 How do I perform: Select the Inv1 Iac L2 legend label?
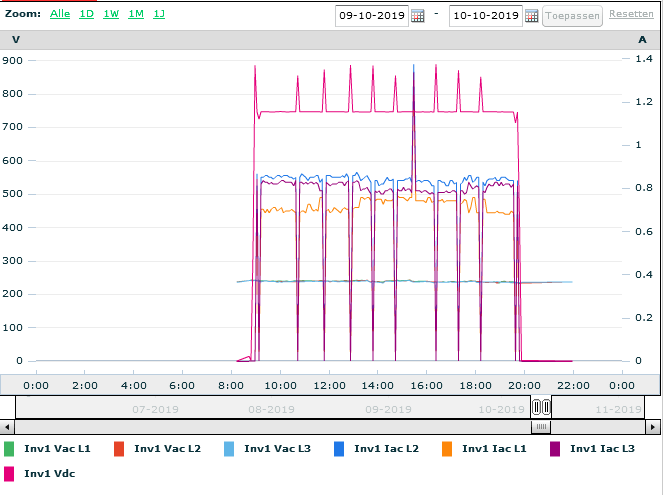point(386,449)
